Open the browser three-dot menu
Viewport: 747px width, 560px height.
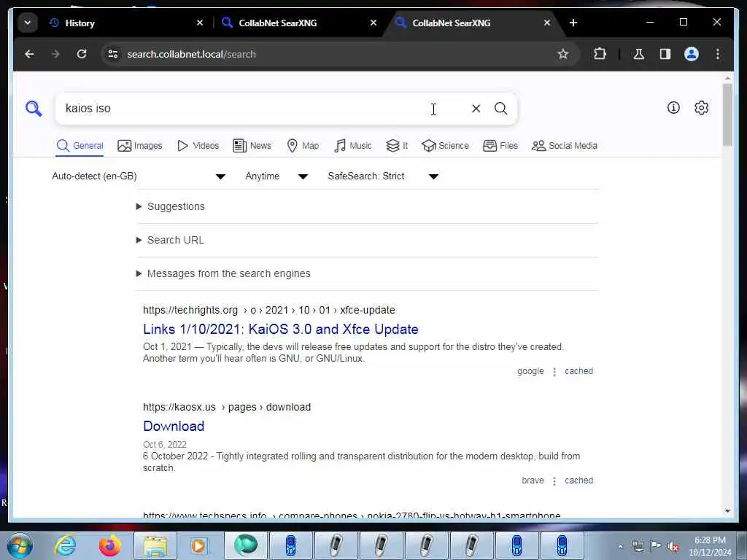(x=718, y=54)
